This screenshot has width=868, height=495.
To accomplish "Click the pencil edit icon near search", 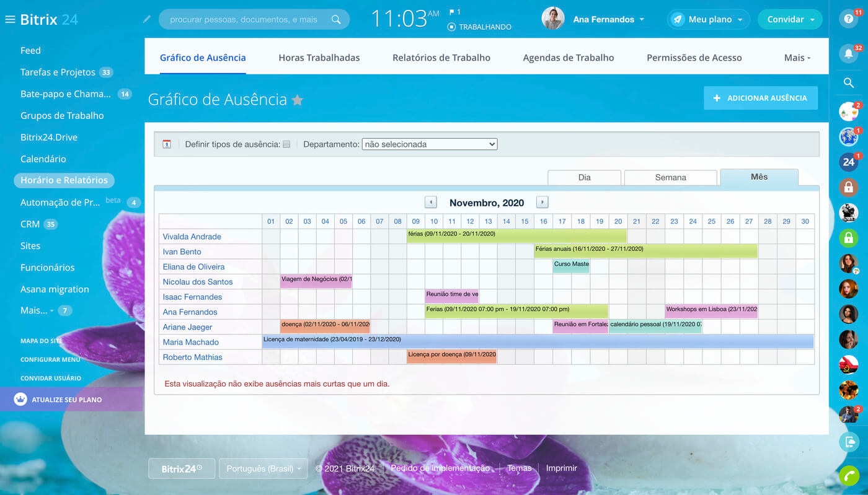I will click(x=147, y=19).
